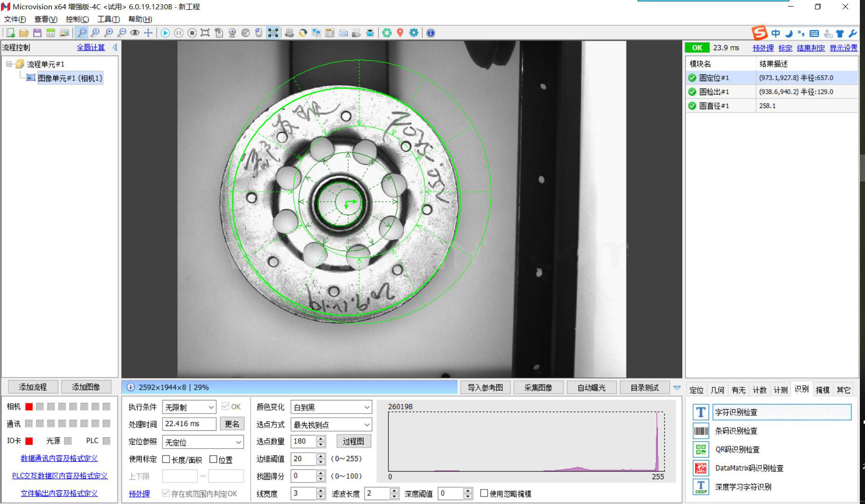The image size is (865, 504).
Task: Open the 全局计算 link
Action: point(91,47)
